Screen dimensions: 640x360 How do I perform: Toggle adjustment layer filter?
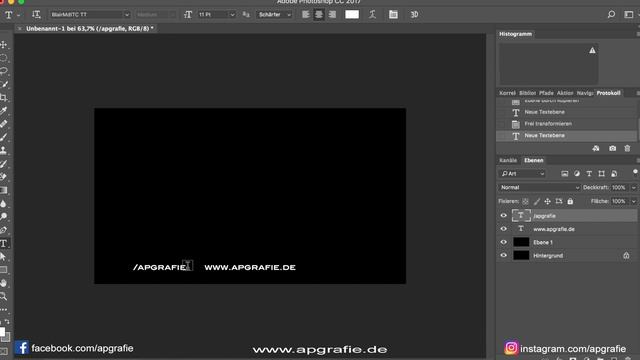click(x=577, y=174)
